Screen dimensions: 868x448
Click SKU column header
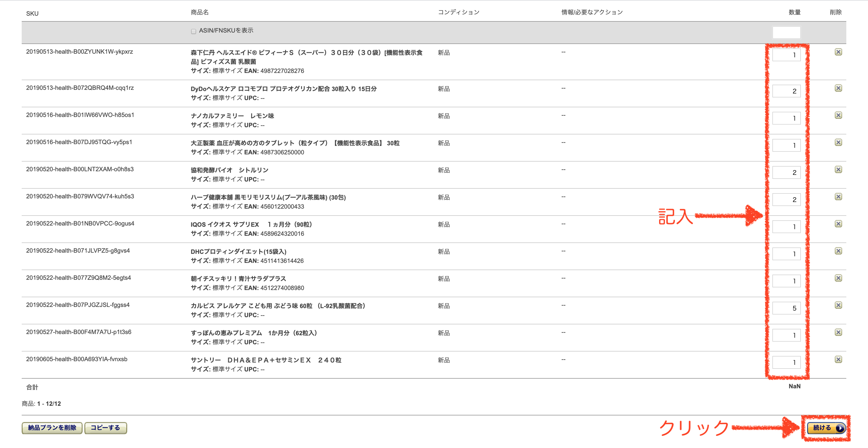[x=32, y=14]
